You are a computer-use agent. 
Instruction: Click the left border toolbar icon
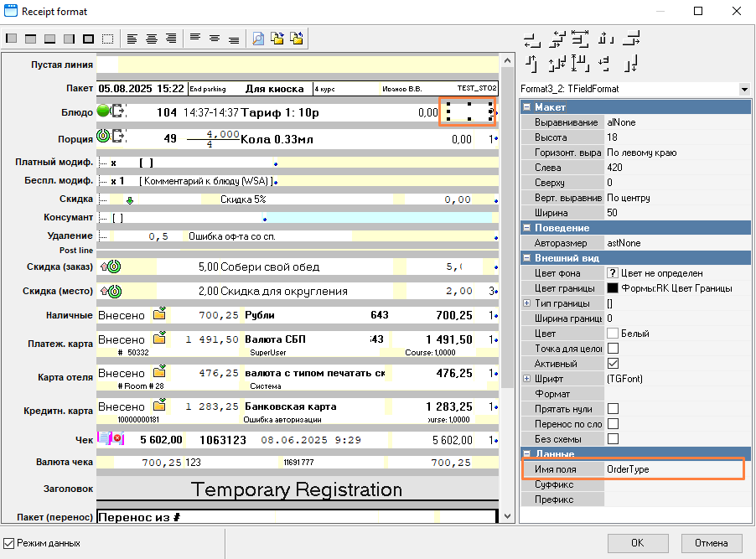11,39
